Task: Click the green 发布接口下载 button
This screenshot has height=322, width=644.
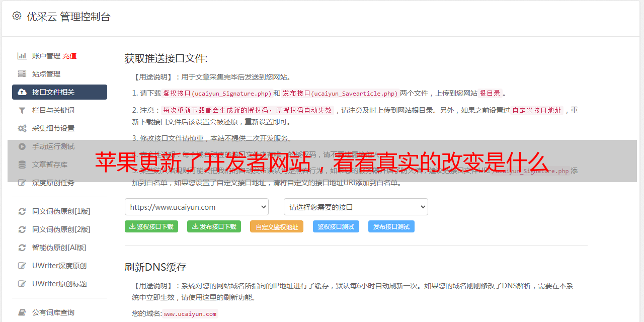Action: pos(214,226)
